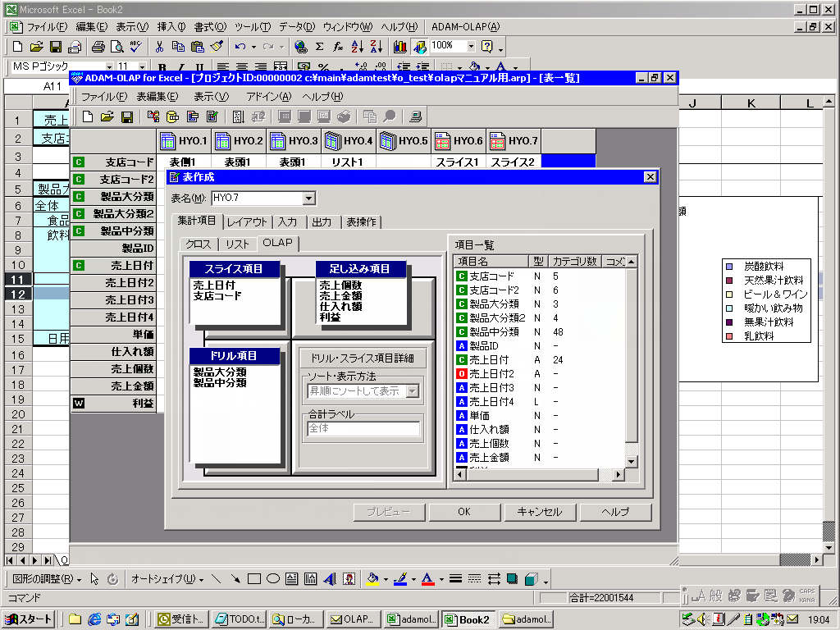Viewport: 840px width, 630px height.
Task: Click the ヘルプ button in dialog
Action: click(615, 512)
